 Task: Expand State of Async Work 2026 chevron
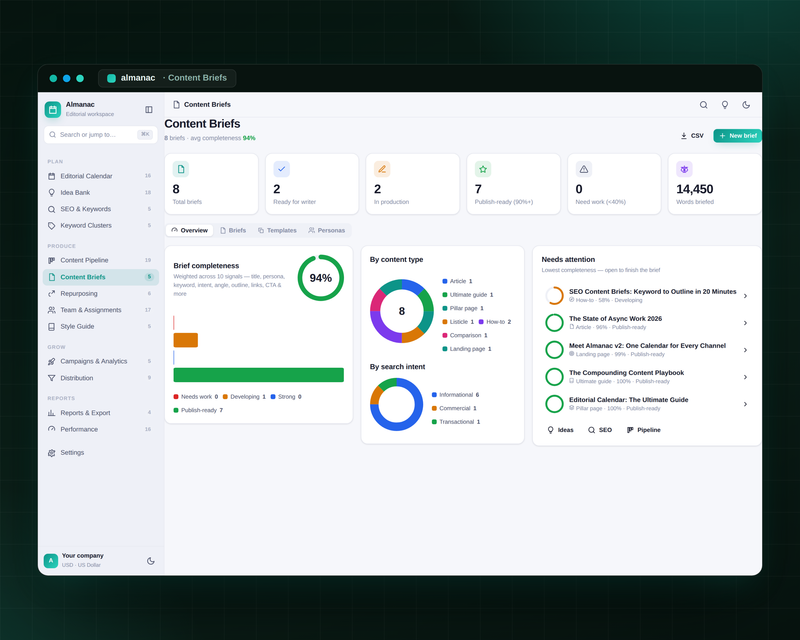[745, 323]
